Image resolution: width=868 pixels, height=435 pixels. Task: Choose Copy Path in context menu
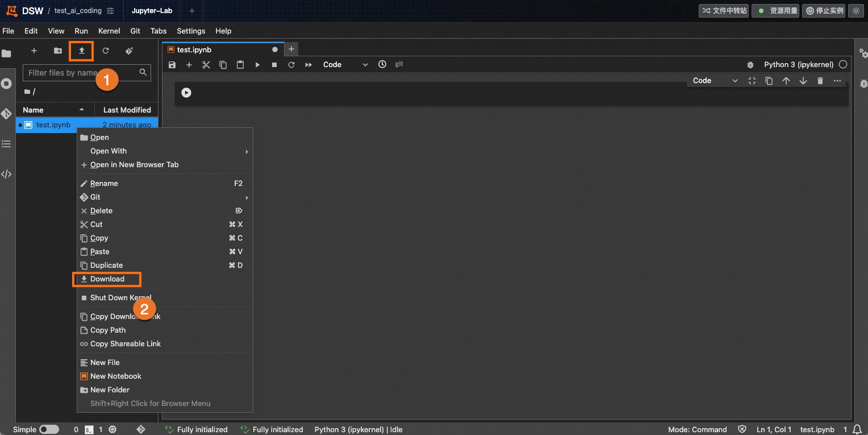coord(165,330)
